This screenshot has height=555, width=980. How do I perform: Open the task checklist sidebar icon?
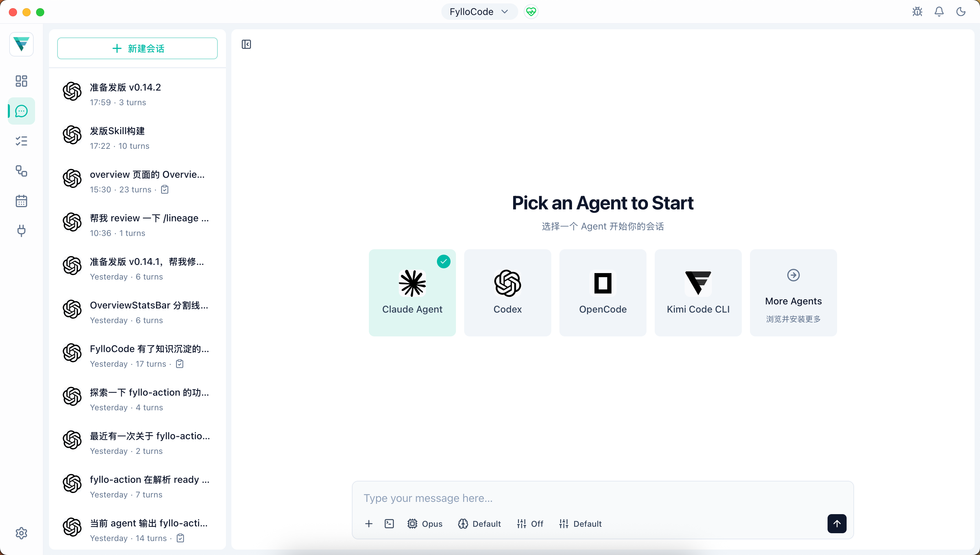pos(21,141)
